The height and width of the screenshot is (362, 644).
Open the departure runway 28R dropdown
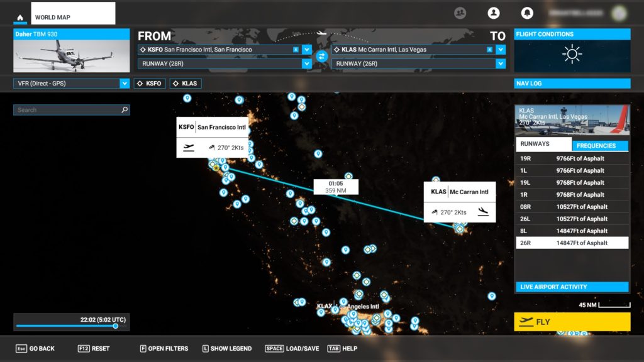(307, 63)
